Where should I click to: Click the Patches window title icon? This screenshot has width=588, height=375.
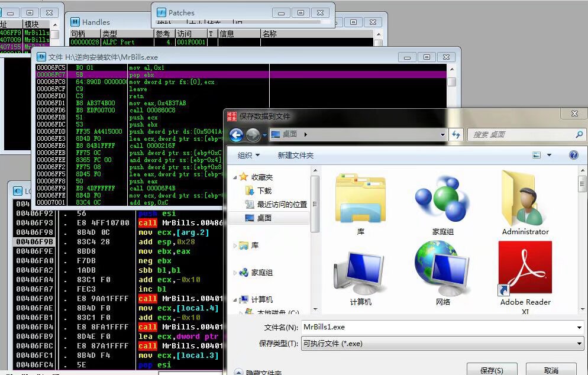click(161, 12)
